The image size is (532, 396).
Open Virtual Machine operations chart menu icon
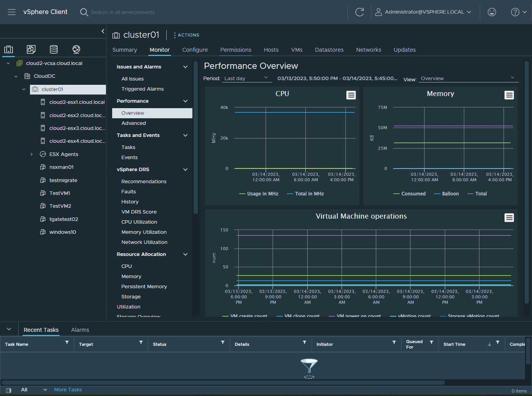[509, 218]
